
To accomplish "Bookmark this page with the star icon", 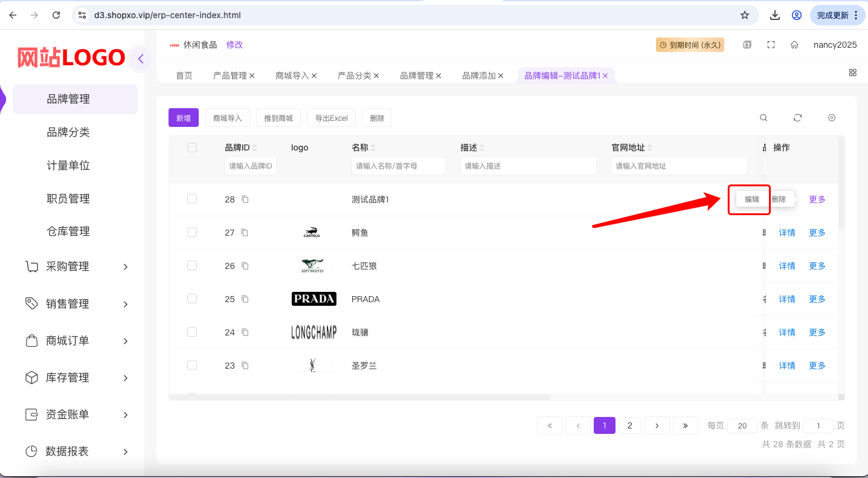I will (x=745, y=15).
